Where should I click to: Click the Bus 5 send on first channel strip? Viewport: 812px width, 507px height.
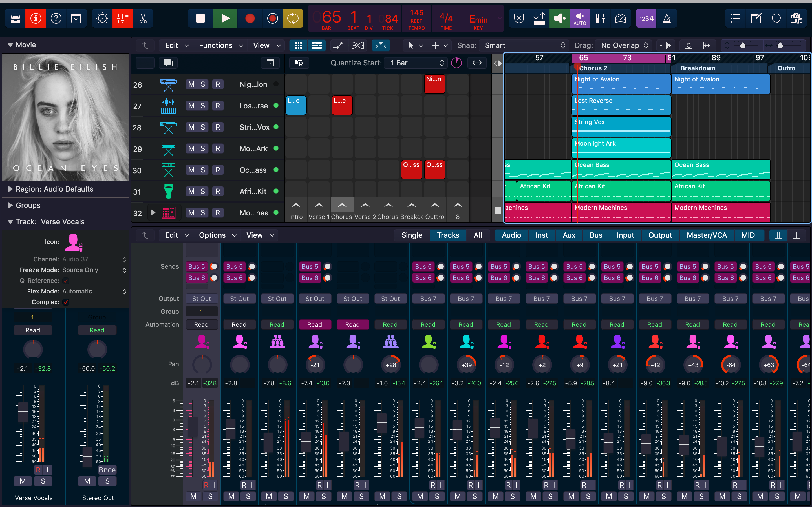(x=196, y=266)
